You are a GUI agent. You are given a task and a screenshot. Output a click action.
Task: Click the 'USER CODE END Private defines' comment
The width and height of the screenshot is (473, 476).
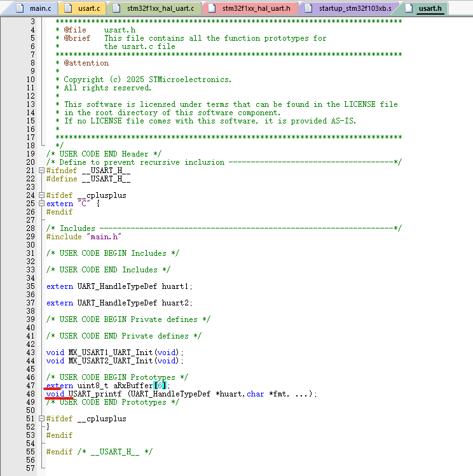point(124,336)
